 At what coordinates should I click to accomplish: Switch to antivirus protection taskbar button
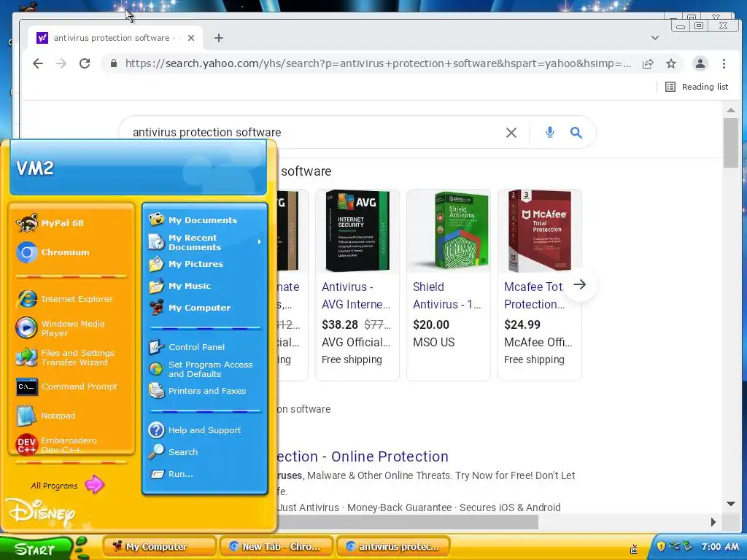tap(393, 547)
